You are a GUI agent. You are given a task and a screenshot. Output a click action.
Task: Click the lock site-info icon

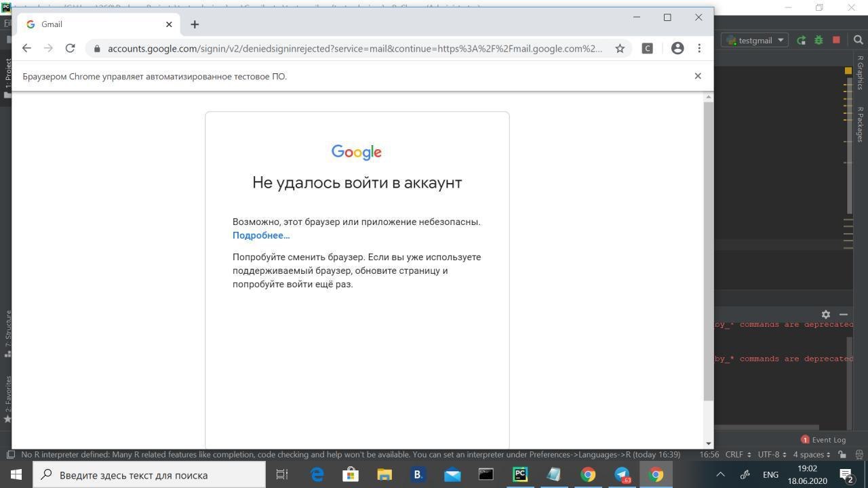(x=97, y=49)
